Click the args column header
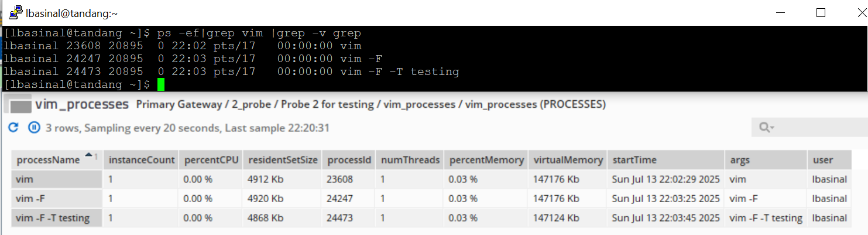868x235 pixels. pyautogui.click(x=740, y=160)
